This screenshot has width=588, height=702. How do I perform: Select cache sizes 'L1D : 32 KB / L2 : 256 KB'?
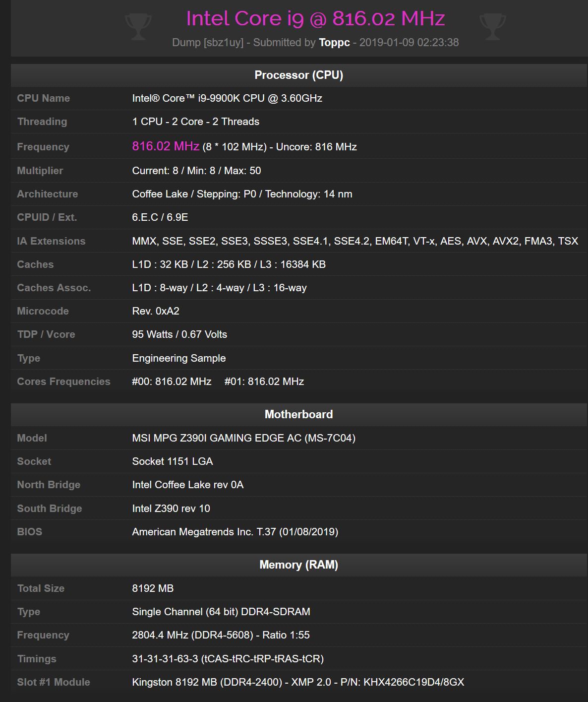pos(191,264)
